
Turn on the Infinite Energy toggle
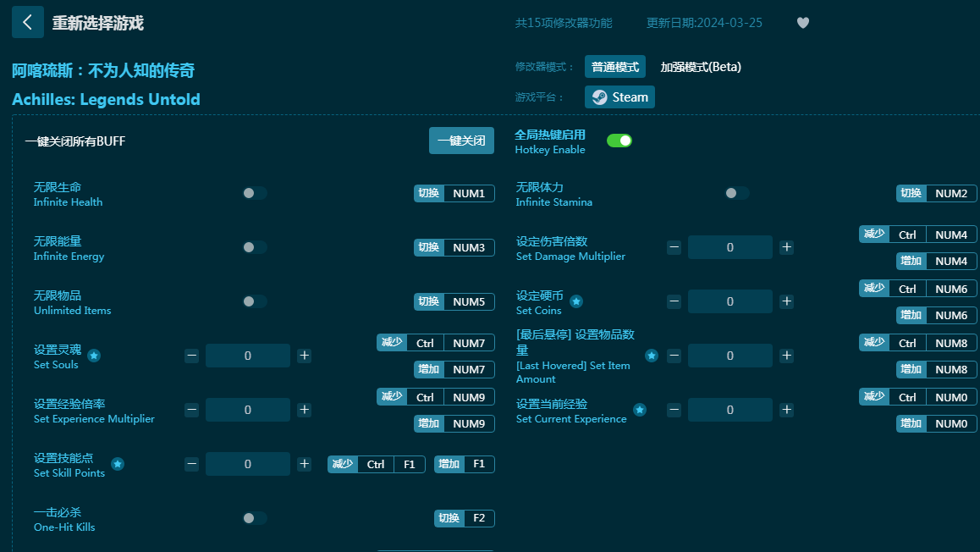point(255,247)
